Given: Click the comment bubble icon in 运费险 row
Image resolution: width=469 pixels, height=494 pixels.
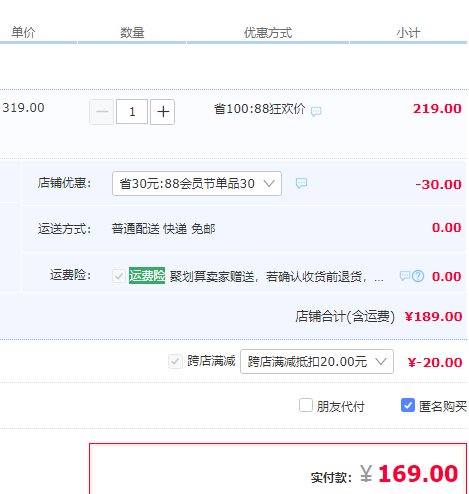Looking at the screenshot, I should 405,276.
